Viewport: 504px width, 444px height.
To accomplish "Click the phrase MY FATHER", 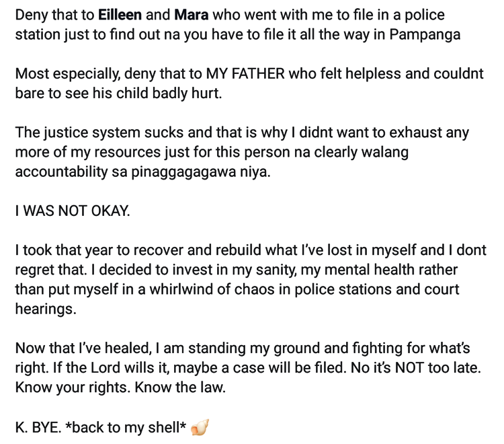I will [245, 74].
